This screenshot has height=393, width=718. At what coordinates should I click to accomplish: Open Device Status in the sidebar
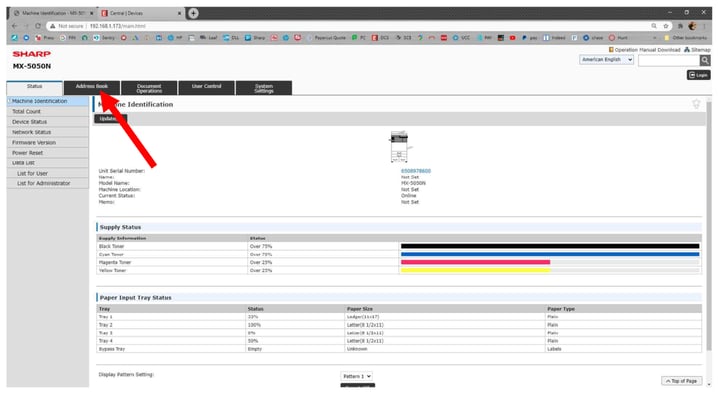[48, 122]
